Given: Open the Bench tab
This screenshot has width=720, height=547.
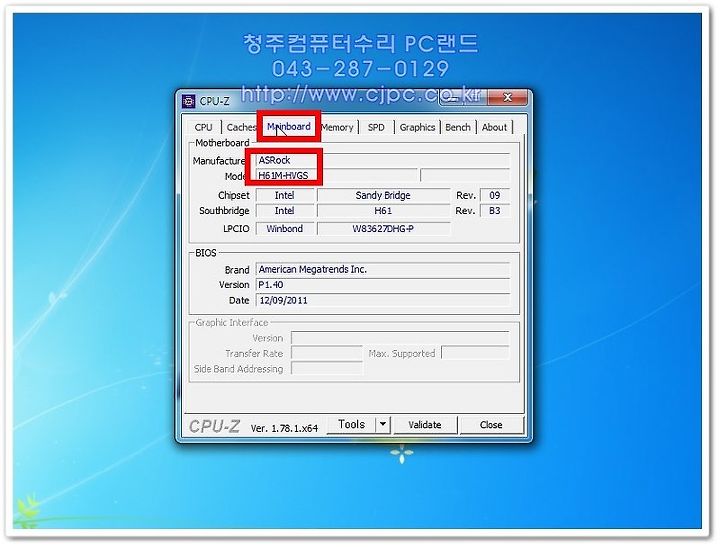Looking at the screenshot, I should point(458,127).
